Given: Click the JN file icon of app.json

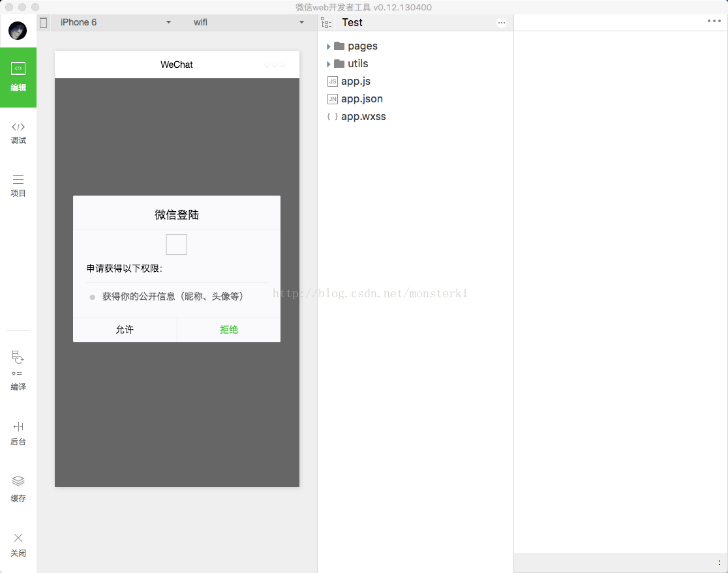Looking at the screenshot, I should [333, 99].
